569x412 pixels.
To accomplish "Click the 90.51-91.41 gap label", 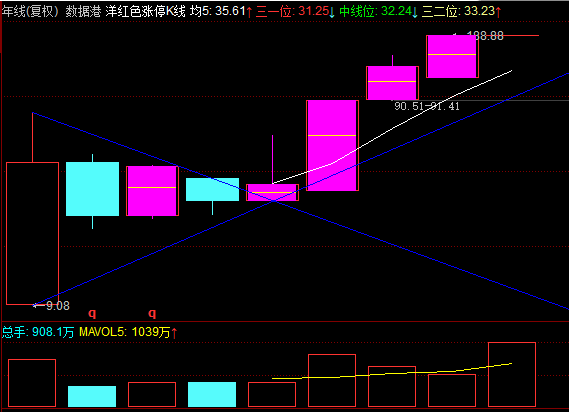I will pos(427,106).
